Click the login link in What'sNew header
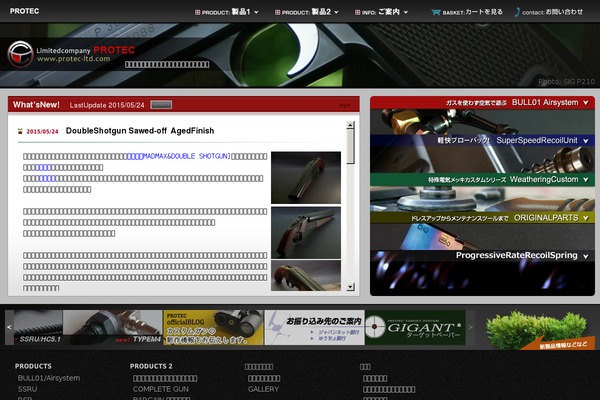The height and width of the screenshot is (400, 600). (x=344, y=104)
